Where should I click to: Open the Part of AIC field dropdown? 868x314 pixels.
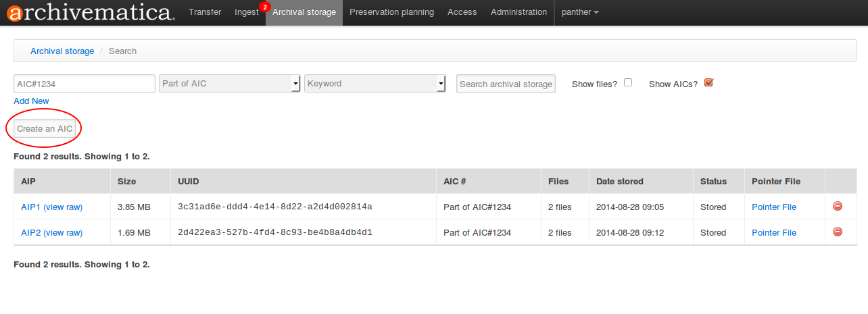point(229,84)
